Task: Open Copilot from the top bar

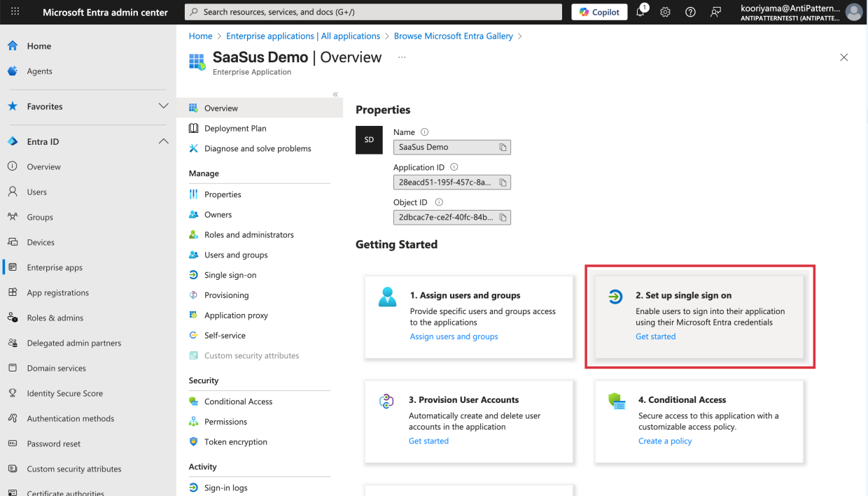Action: tap(600, 12)
